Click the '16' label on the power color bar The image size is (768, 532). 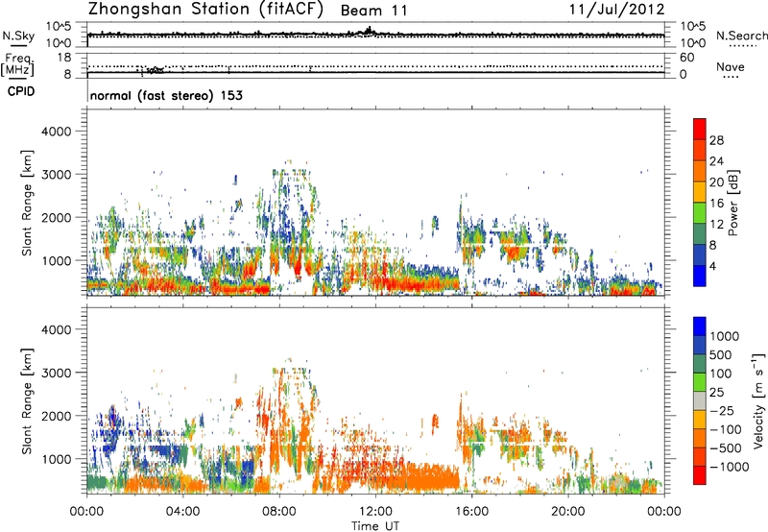click(x=716, y=204)
